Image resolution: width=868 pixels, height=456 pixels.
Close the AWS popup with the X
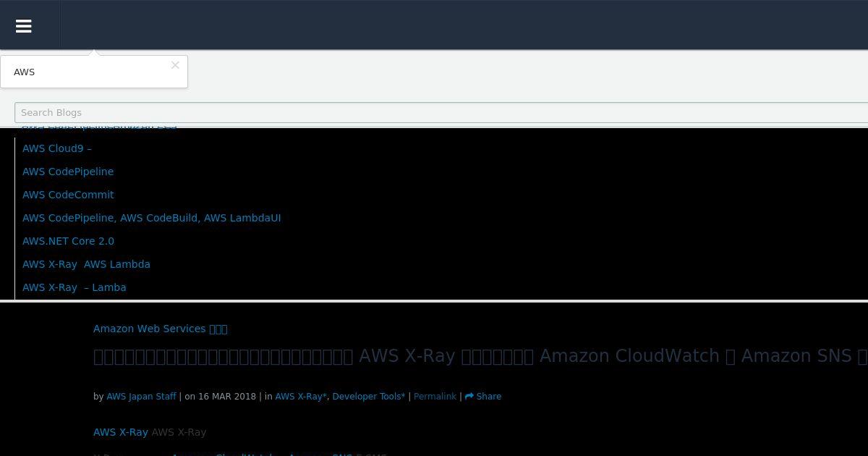175,65
